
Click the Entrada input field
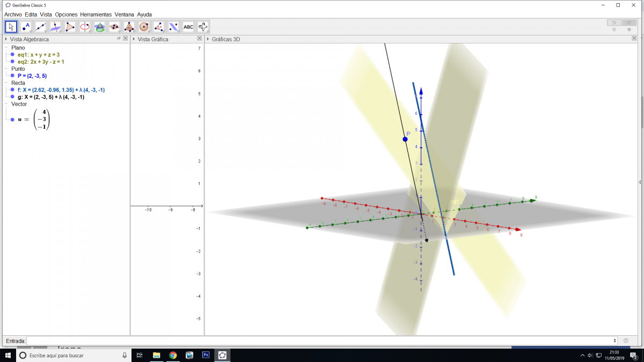[x=321, y=341]
